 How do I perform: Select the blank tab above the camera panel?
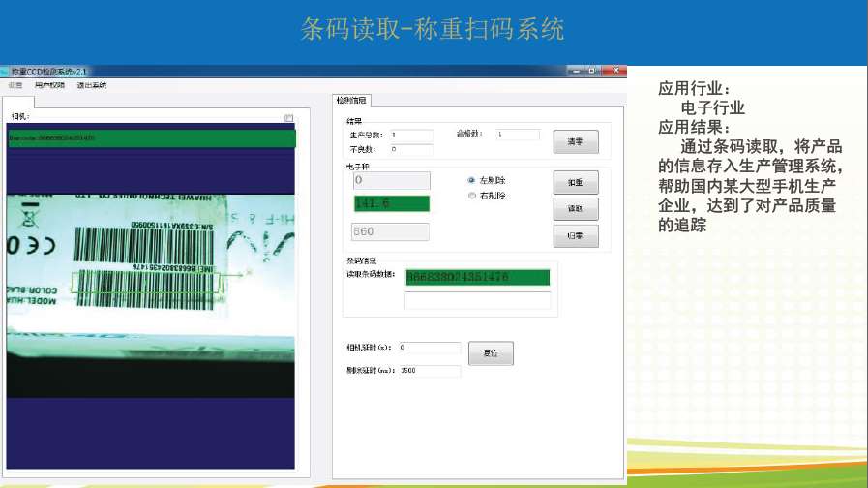pos(18,102)
